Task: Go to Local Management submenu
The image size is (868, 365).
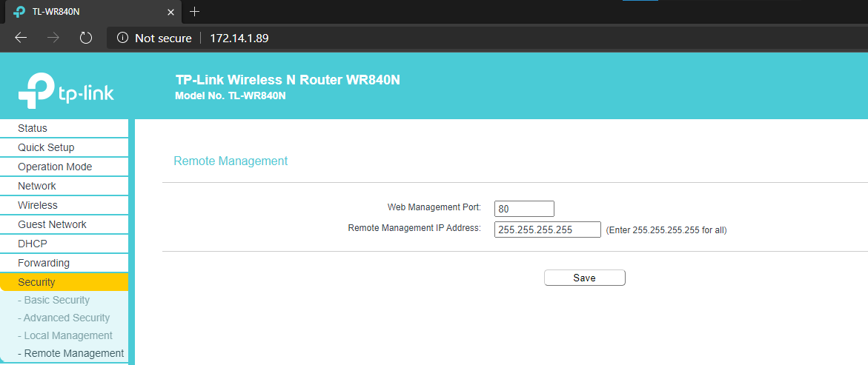Action: (x=64, y=335)
